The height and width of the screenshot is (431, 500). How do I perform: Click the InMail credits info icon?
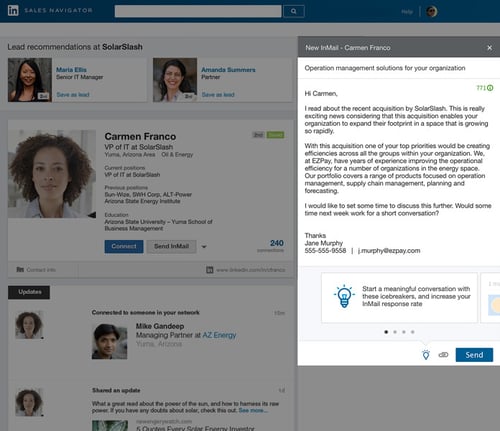[490, 88]
